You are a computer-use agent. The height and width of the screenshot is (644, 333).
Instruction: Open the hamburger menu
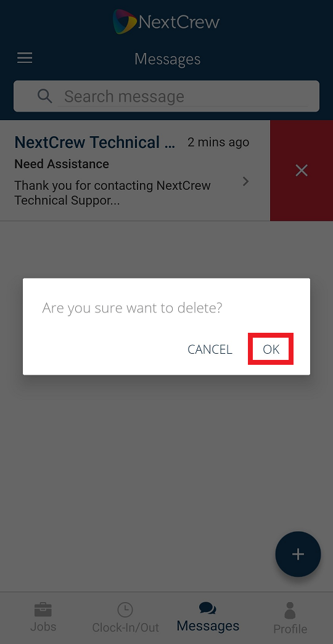coord(25,58)
